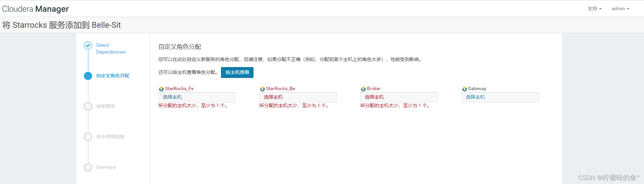Image resolution: width=644 pixels, height=184 pixels.
Task: Go to Select Dependencies step
Action: pos(111,48)
